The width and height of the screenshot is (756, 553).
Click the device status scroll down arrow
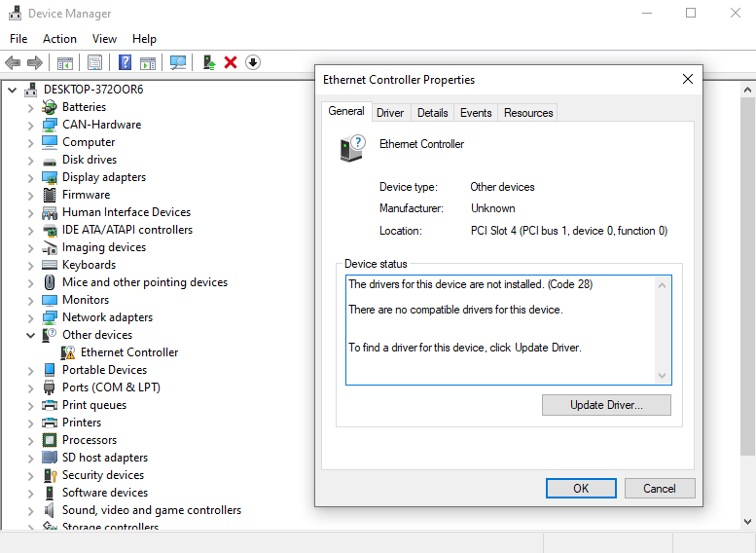pyautogui.click(x=662, y=376)
